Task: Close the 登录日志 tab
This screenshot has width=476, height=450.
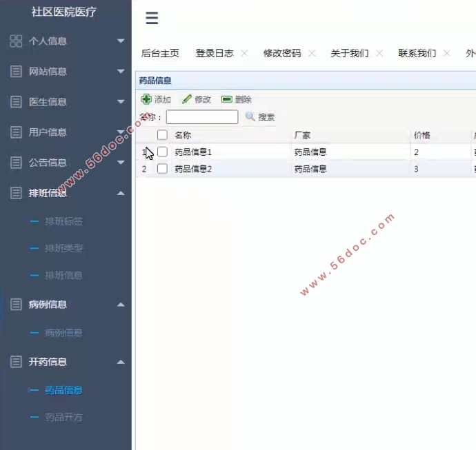Action: [x=244, y=53]
